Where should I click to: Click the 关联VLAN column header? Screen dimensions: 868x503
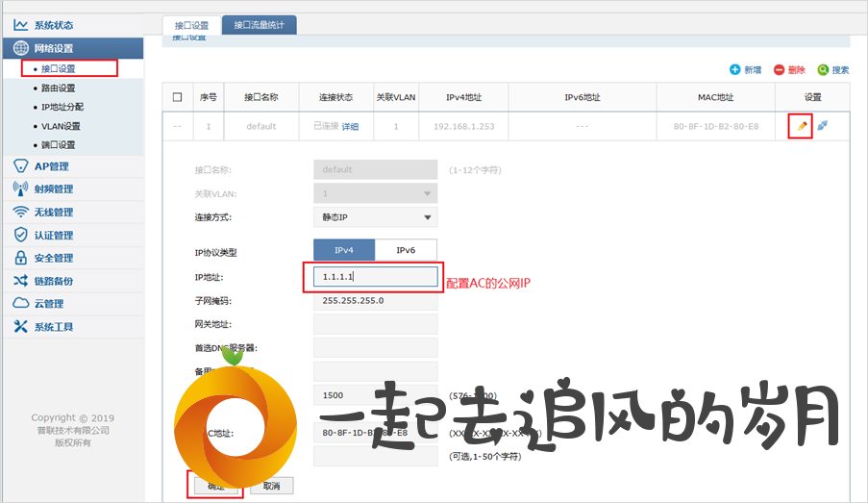point(396,97)
